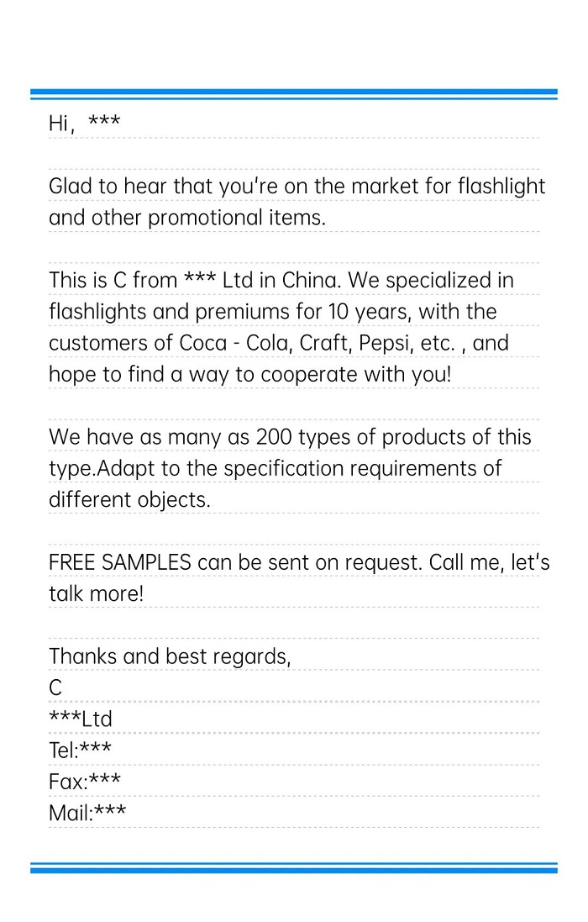Click the text 'type.Adapt to the specification'

(197, 469)
